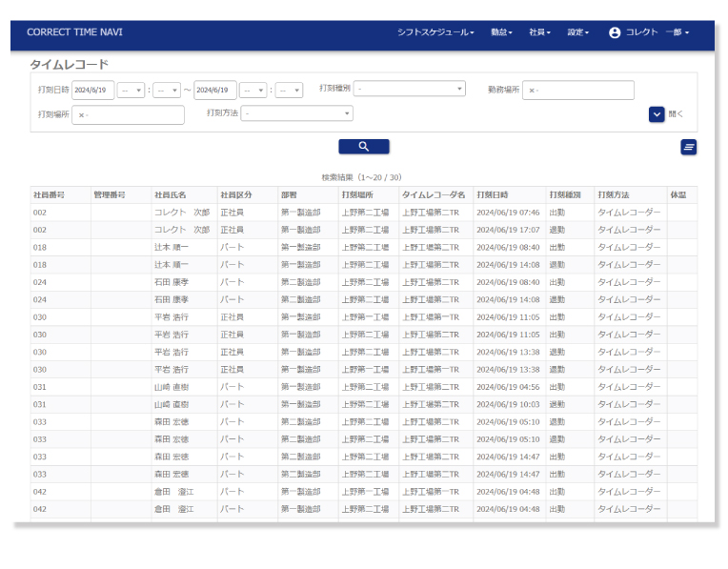
Task: Click the CORRECT TIME NAVI logo link
Action: pyautogui.click(x=74, y=32)
